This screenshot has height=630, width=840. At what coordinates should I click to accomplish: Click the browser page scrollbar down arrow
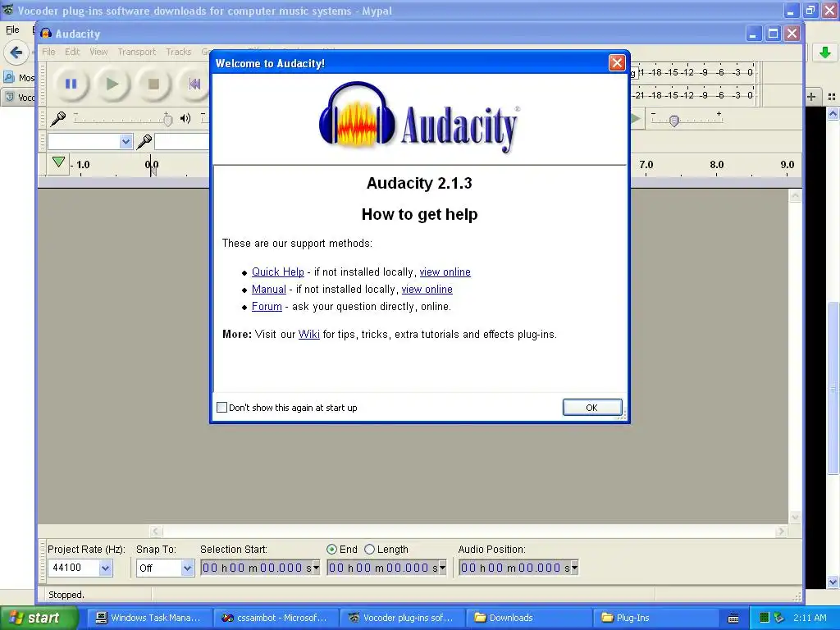point(833,582)
